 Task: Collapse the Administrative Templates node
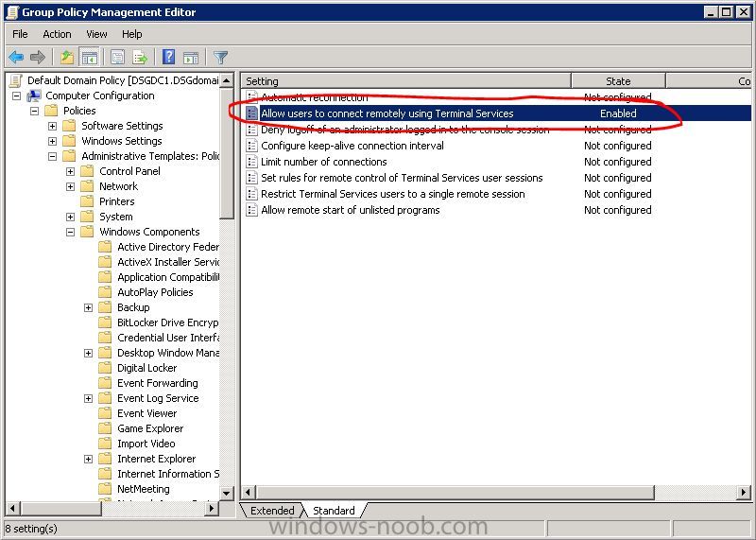click(x=53, y=156)
